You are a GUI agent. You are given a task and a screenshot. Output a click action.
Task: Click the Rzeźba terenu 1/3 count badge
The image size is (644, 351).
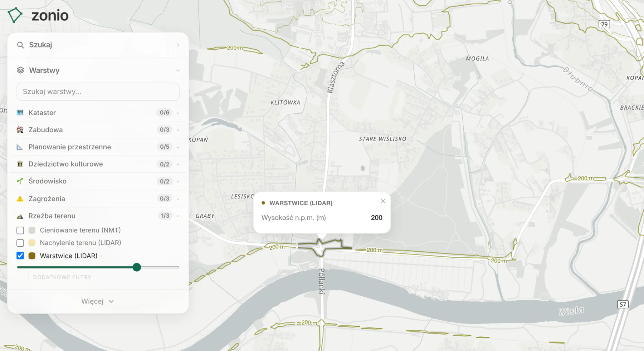pos(165,216)
